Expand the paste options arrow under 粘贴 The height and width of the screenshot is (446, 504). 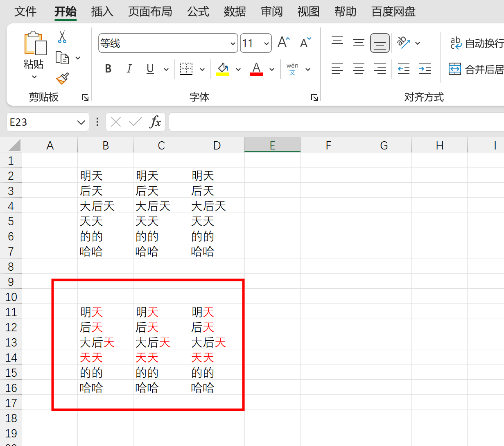34,77
